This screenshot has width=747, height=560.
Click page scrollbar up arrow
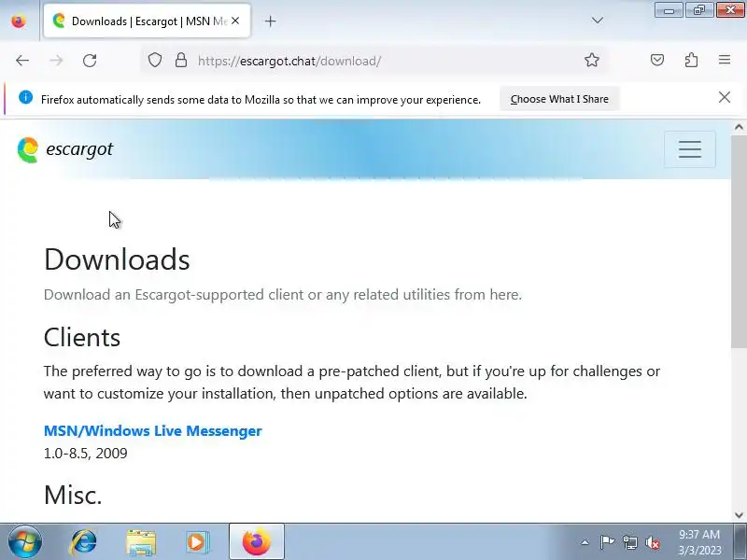[739, 127]
